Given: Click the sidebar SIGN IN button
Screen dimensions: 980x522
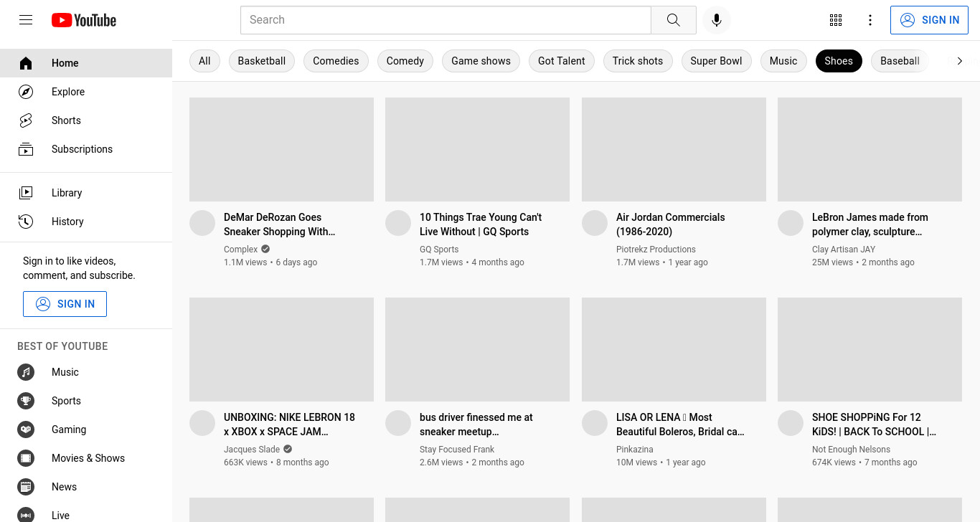Looking at the screenshot, I should pos(65,304).
